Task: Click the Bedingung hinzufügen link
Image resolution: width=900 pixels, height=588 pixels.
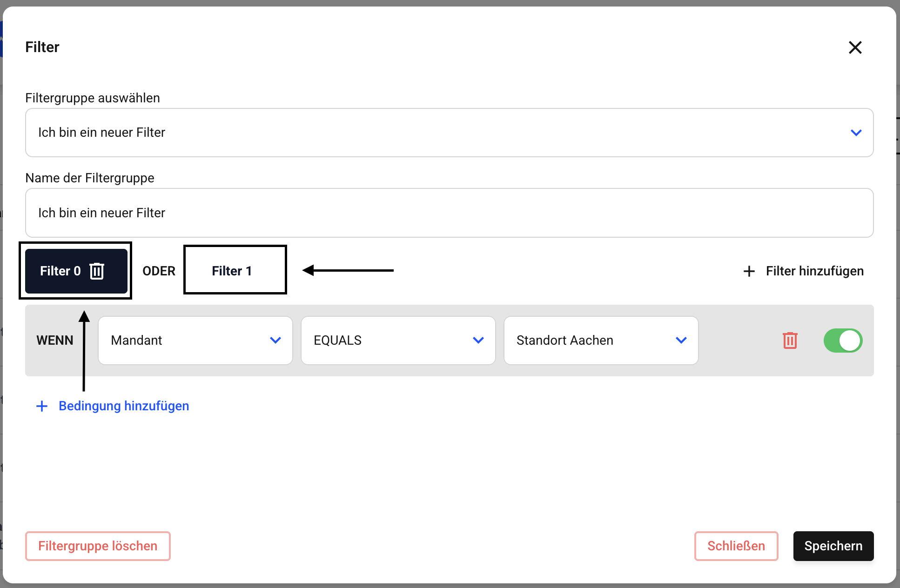Action: 124,406
